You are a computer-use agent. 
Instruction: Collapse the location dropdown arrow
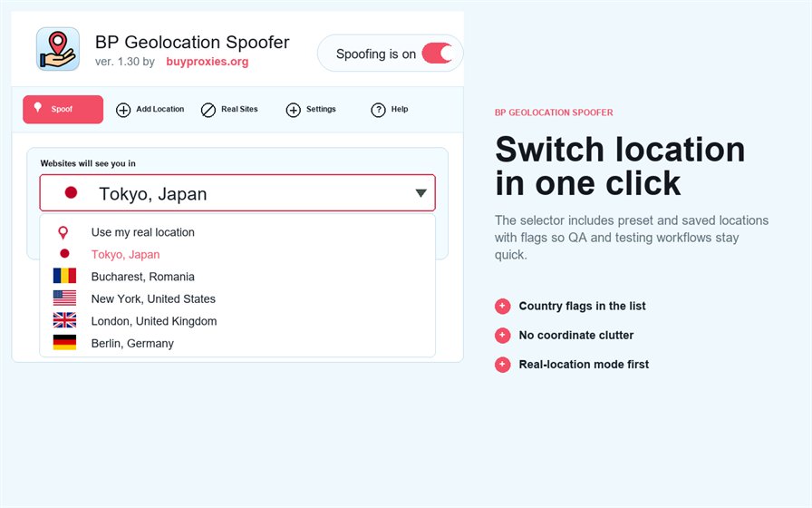[421, 193]
